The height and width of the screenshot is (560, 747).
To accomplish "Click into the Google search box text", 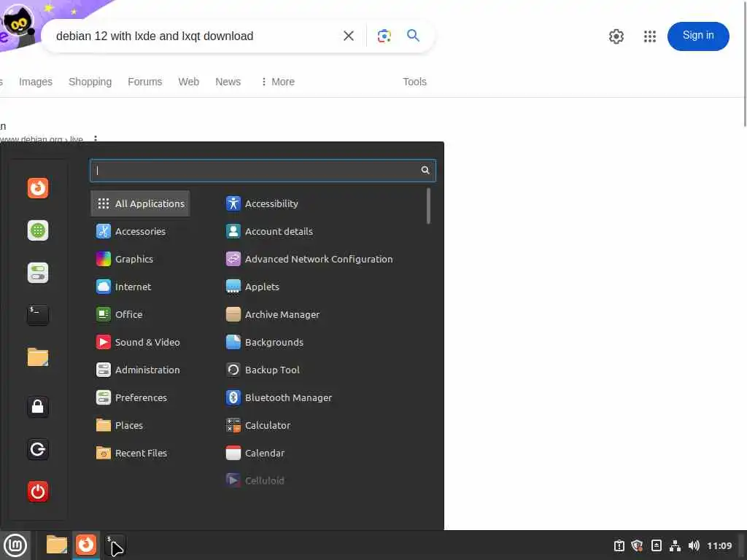I will pos(155,36).
